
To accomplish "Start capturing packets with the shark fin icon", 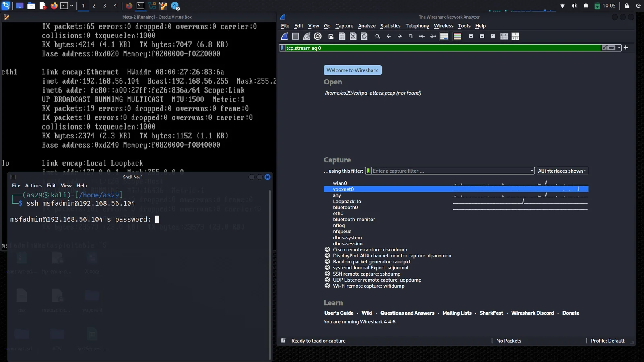I will point(284,36).
